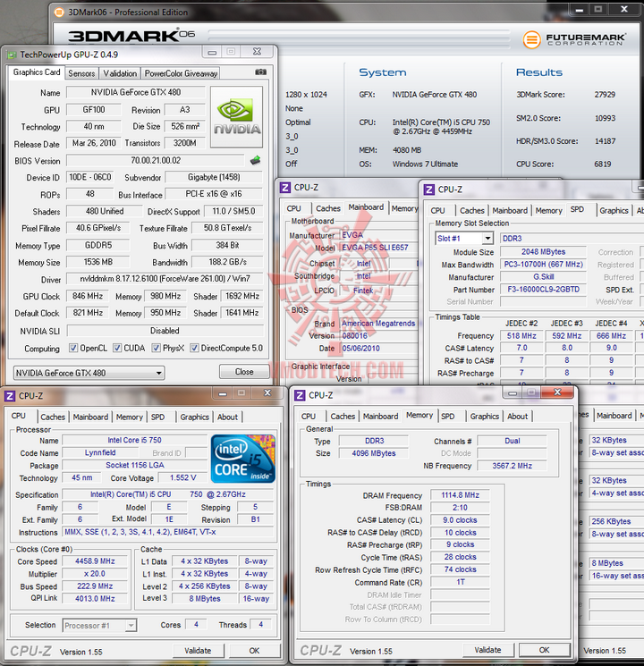
Task: Click the Bandwidth value 188.2 GB/s
Action: coord(227,262)
